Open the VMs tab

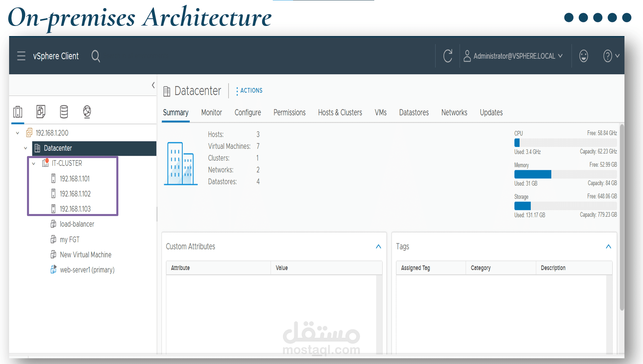coord(381,113)
